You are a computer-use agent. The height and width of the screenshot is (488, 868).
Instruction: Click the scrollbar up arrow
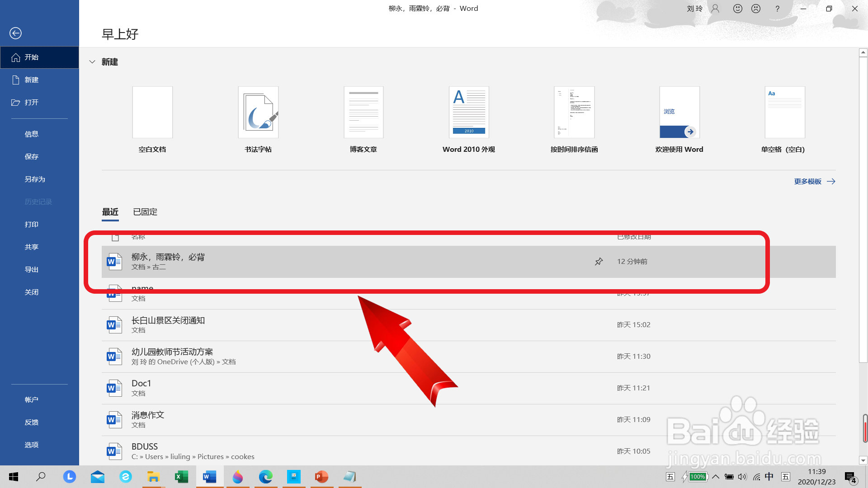pyautogui.click(x=863, y=52)
